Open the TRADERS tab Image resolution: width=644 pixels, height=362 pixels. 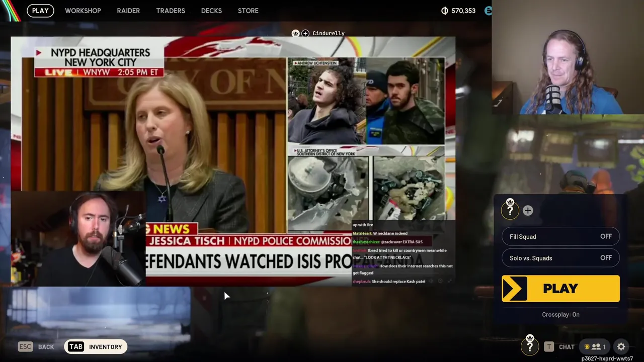[x=171, y=11]
